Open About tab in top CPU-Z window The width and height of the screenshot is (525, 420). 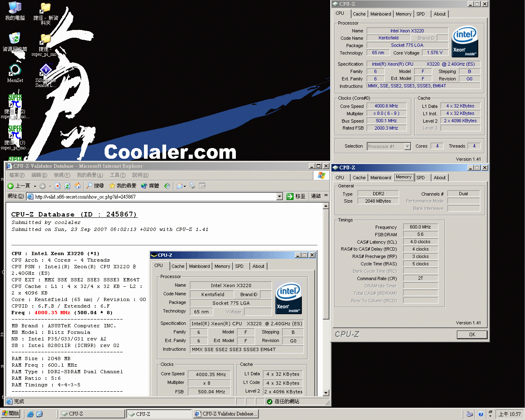coord(440,14)
